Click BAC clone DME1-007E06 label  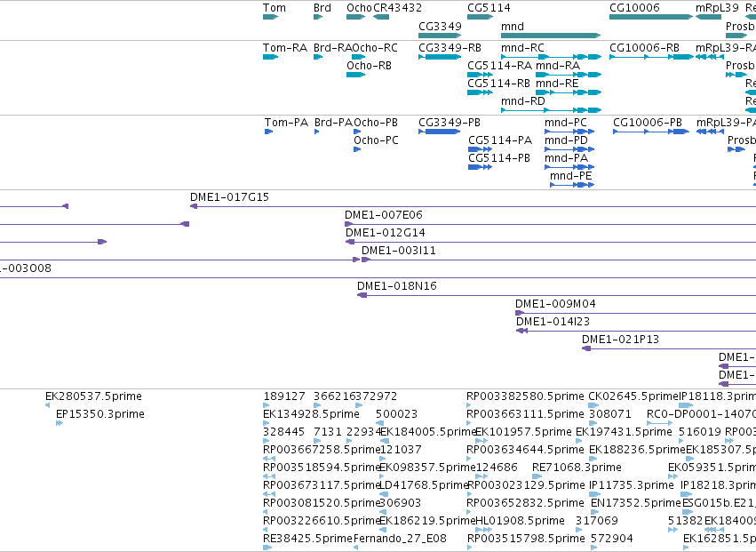(x=383, y=215)
